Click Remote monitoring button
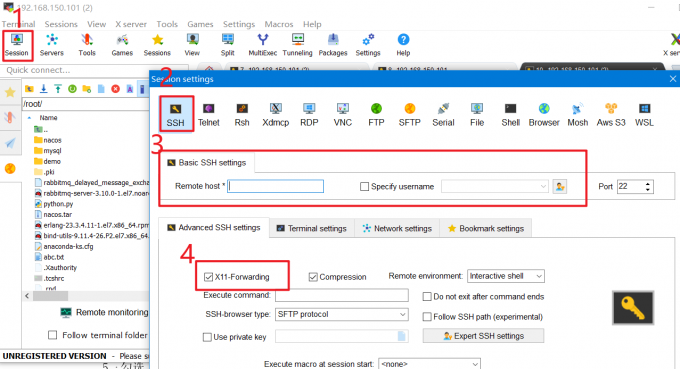 click(104, 312)
